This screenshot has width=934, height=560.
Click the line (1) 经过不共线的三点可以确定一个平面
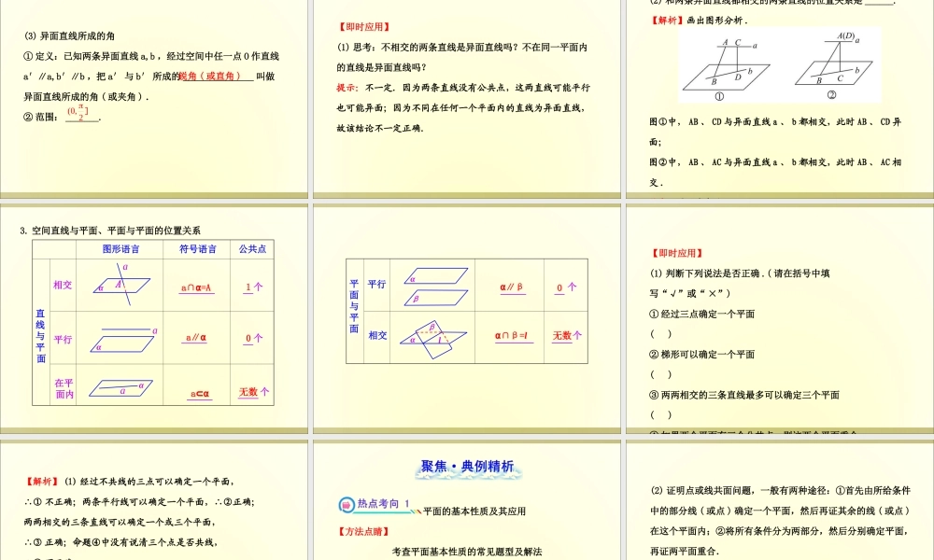click(x=149, y=482)
